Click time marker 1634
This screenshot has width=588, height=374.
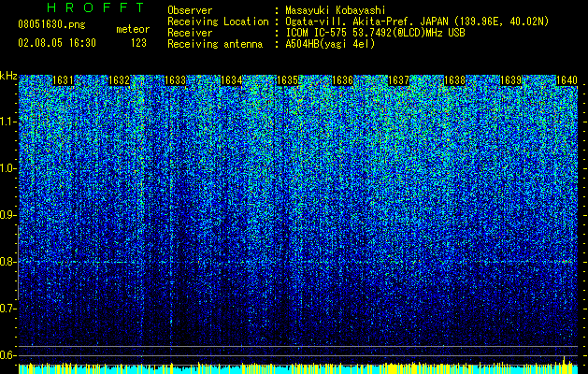tap(231, 80)
